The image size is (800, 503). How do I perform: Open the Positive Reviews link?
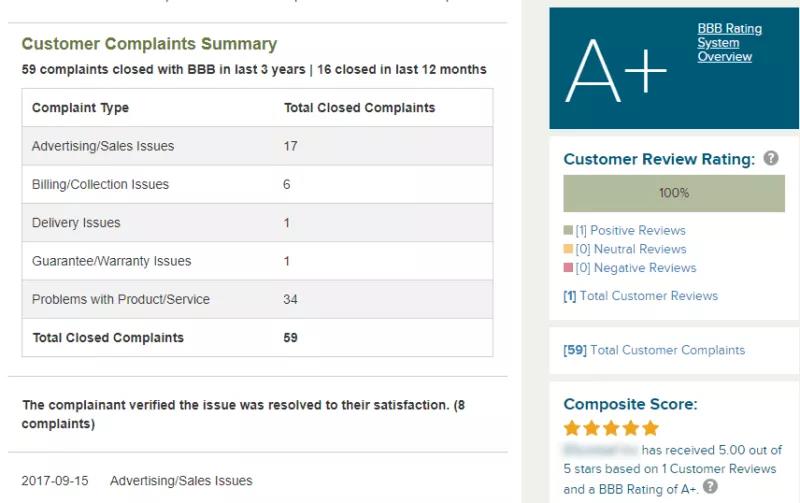pyautogui.click(x=631, y=231)
